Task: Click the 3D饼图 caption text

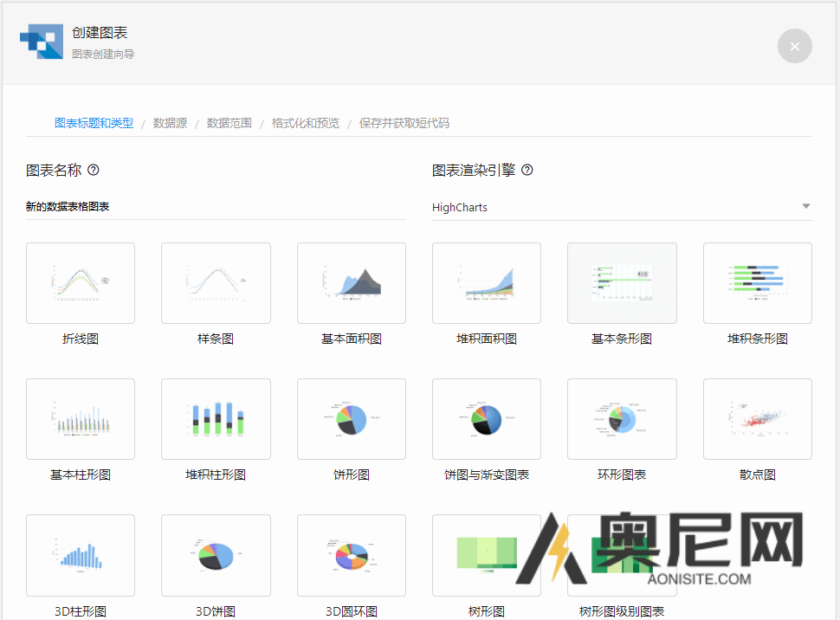Action: [216, 611]
